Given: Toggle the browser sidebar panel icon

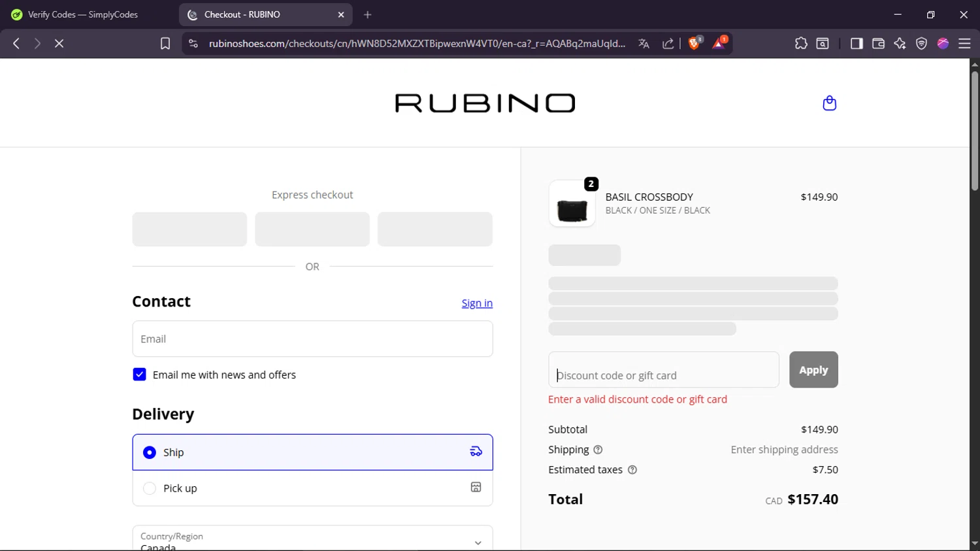Looking at the screenshot, I should (x=857, y=43).
